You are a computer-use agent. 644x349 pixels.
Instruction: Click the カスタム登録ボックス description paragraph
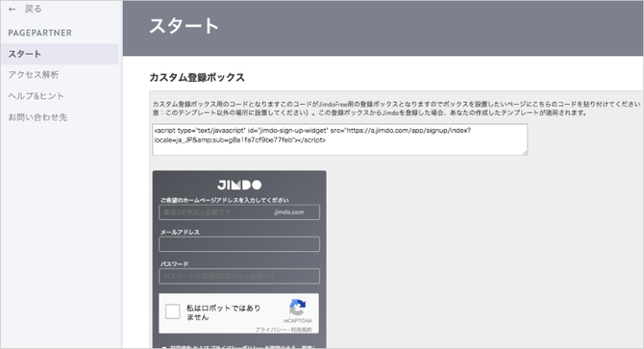(x=397, y=109)
